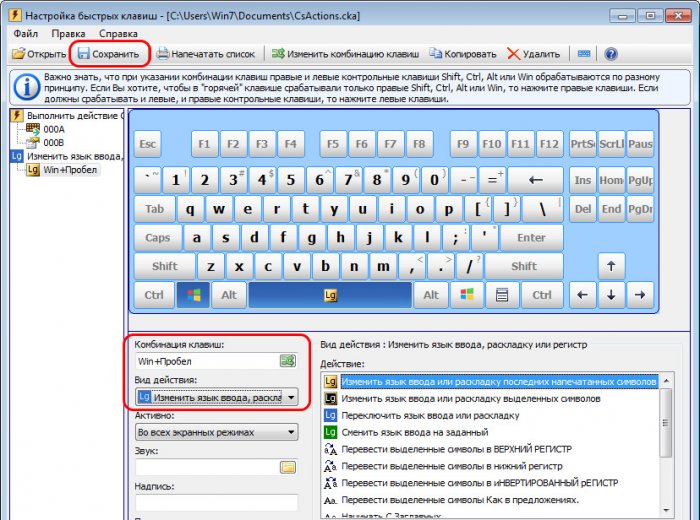
Task: Click the Home key on virtual keyboard
Action: coord(611,180)
